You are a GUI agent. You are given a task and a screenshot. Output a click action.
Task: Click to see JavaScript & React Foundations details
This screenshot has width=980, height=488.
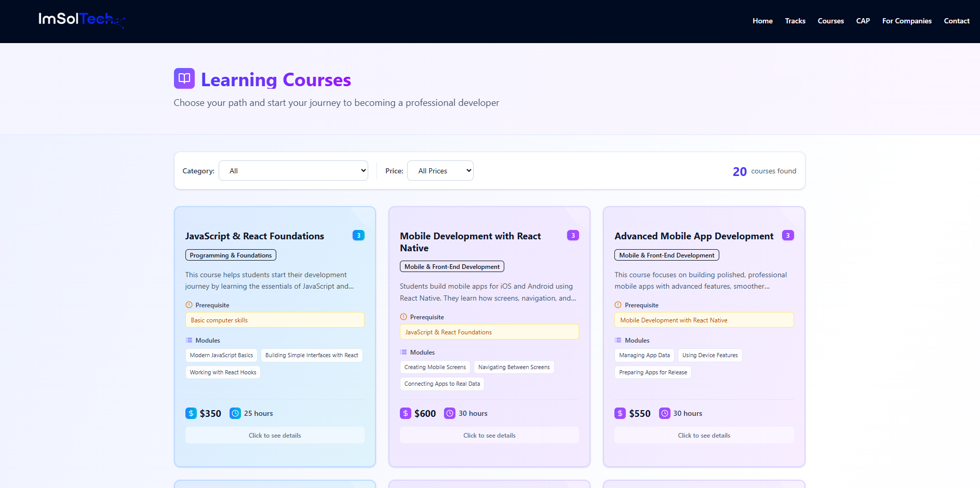point(275,436)
